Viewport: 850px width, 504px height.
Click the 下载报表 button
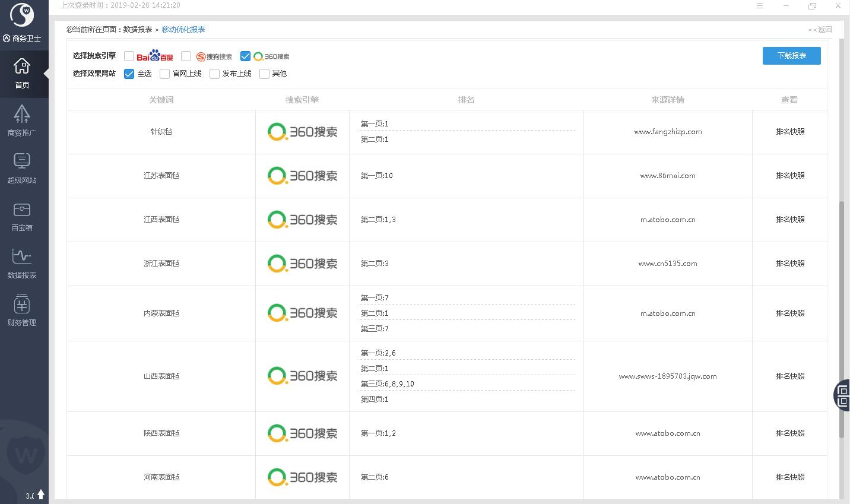(791, 56)
